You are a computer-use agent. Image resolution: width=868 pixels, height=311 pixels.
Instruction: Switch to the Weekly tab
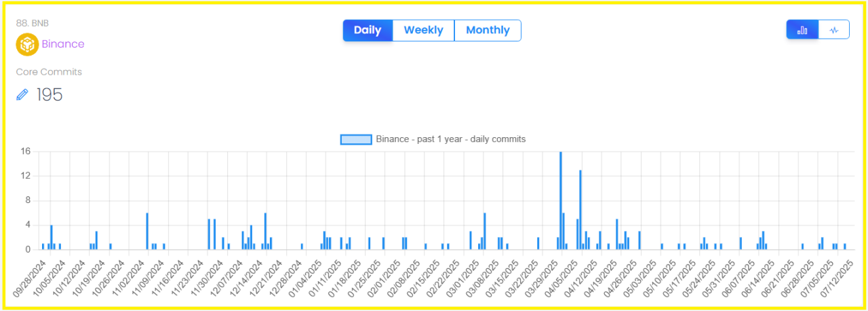(x=423, y=31)
